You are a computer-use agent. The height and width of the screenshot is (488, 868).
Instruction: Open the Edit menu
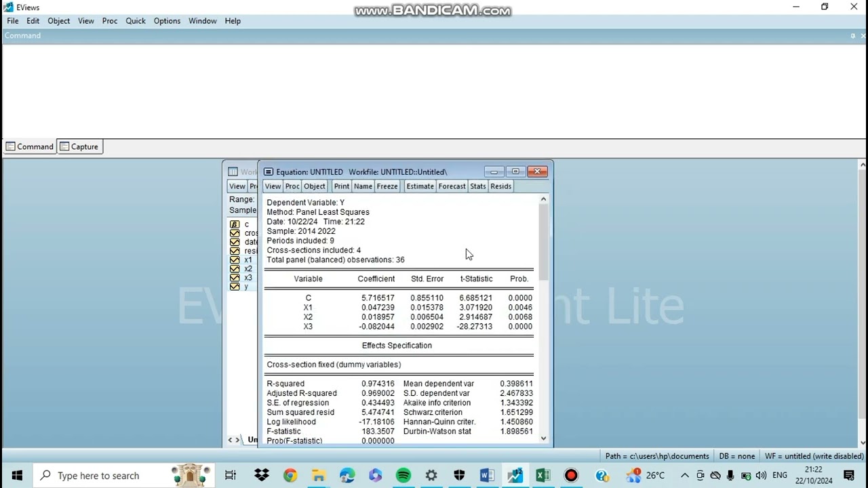(x=33, y=21)
